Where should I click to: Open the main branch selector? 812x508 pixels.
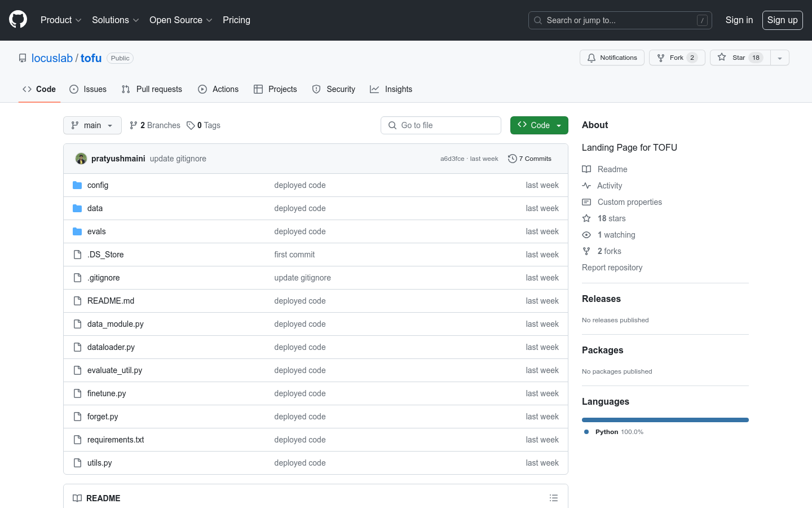pyautogui.click(x=92, y=125)
